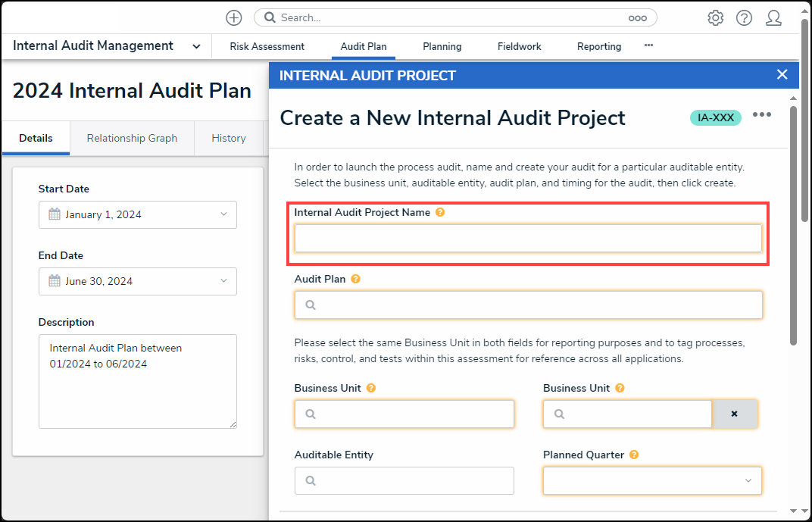Go to the Risk Assessment tab
The width and height of the screenshot is (812, 522).
(x=267, y=46)
